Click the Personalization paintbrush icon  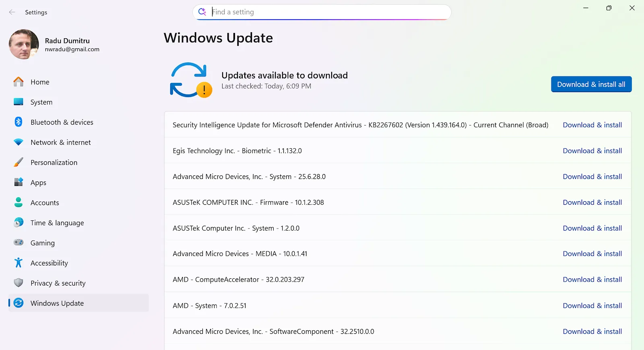point(19,162)
